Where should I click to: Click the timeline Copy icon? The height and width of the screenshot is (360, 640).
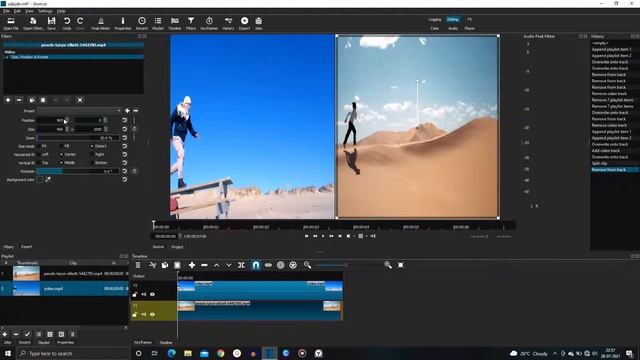click(165, 265)
